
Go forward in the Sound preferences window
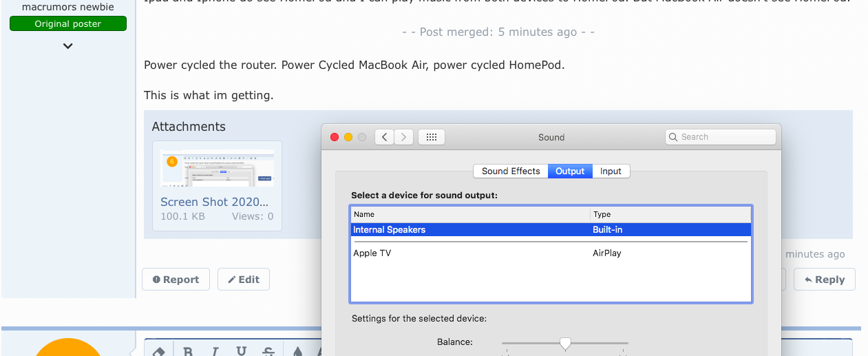pyautogui.click(x=404, y=137)
